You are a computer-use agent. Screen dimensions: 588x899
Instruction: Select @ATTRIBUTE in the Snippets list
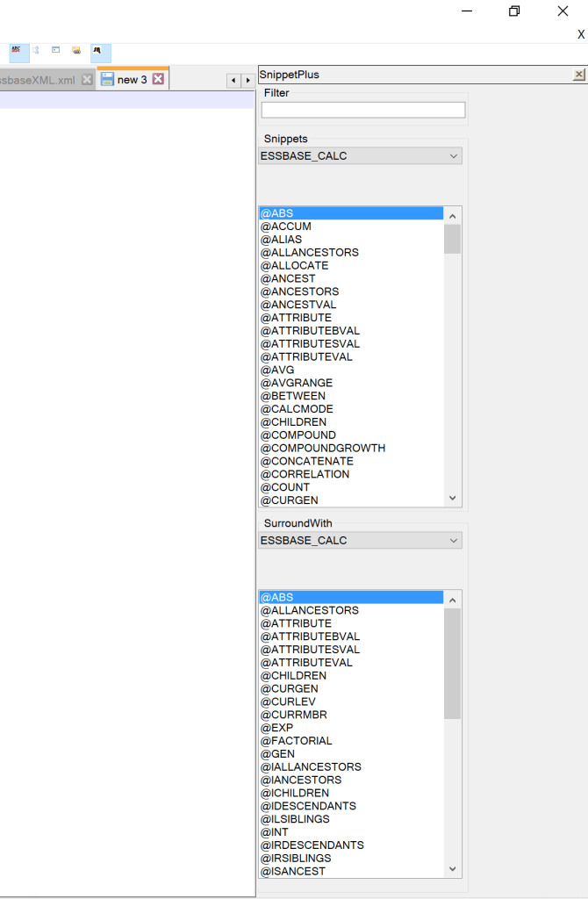click(351, 318)
